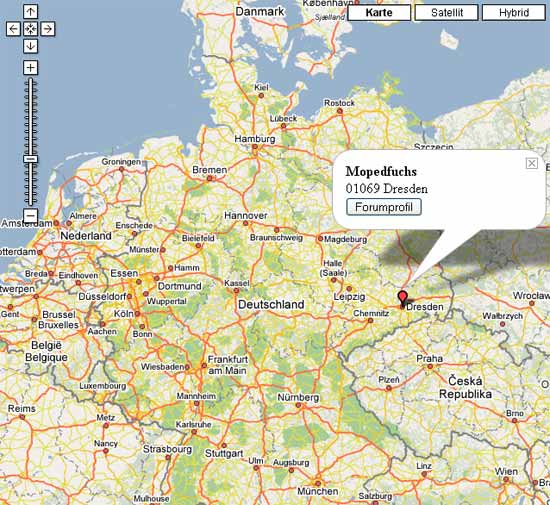Switch to Satellit view

(x=447, y=13)
